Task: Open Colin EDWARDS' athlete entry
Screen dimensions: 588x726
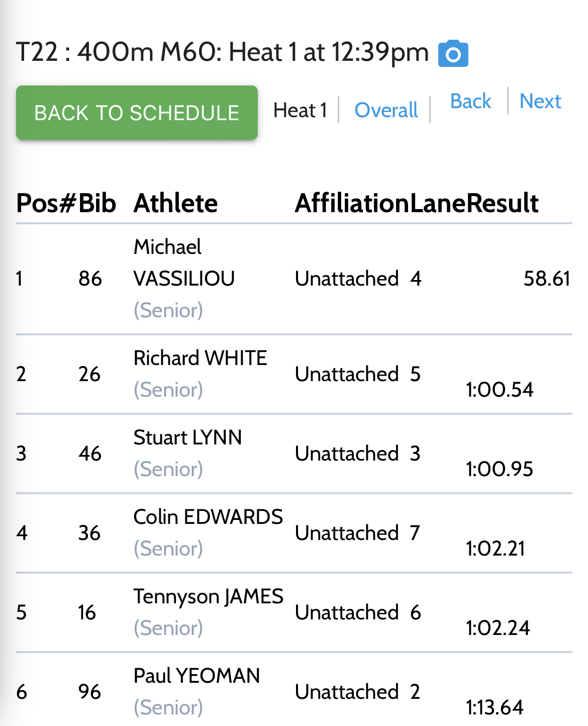Action: pyautogui.click(x=208, y=517)
